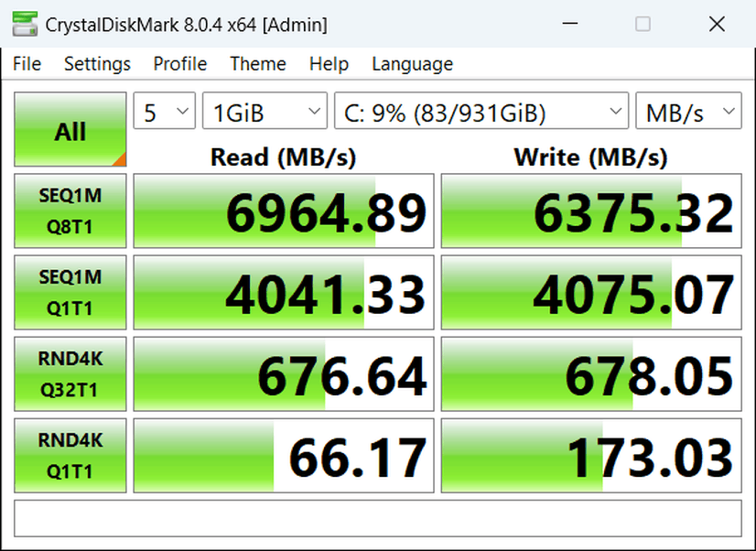Click the SEQ1M Q8T1 write result 6375.32
This screenshot has height=551, width=756.
(591, 211)
